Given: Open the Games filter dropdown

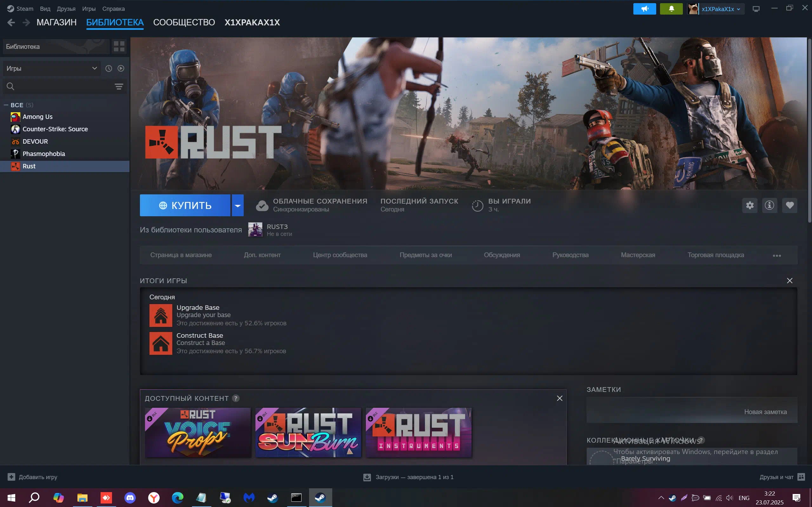Looking at the screenshot, I should (x=52, y=68).
